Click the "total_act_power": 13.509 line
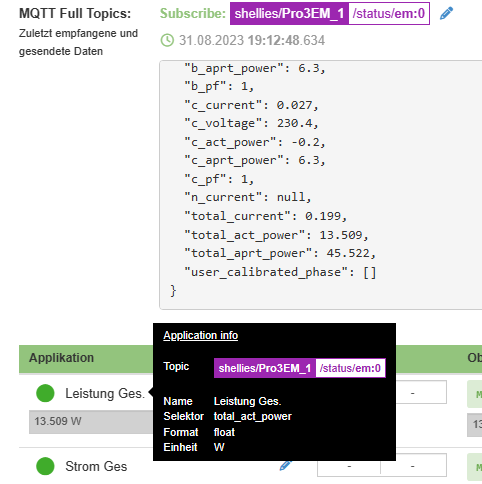482x484 pixels. click(x=276, y=235)
